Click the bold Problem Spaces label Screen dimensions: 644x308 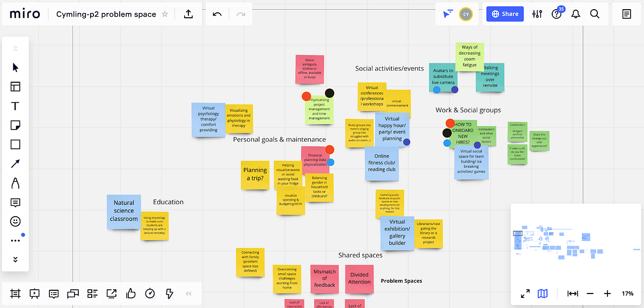click(x=401, y=281)
